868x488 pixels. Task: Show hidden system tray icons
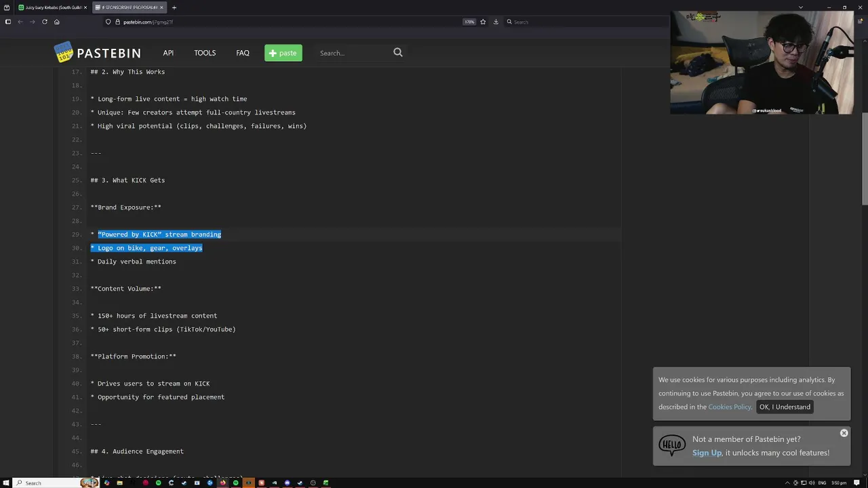tap(787, 483)
